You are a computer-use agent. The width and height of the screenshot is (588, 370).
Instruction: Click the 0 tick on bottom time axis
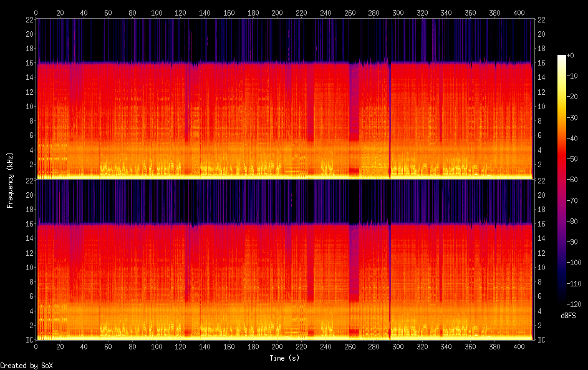click(36, 348)
